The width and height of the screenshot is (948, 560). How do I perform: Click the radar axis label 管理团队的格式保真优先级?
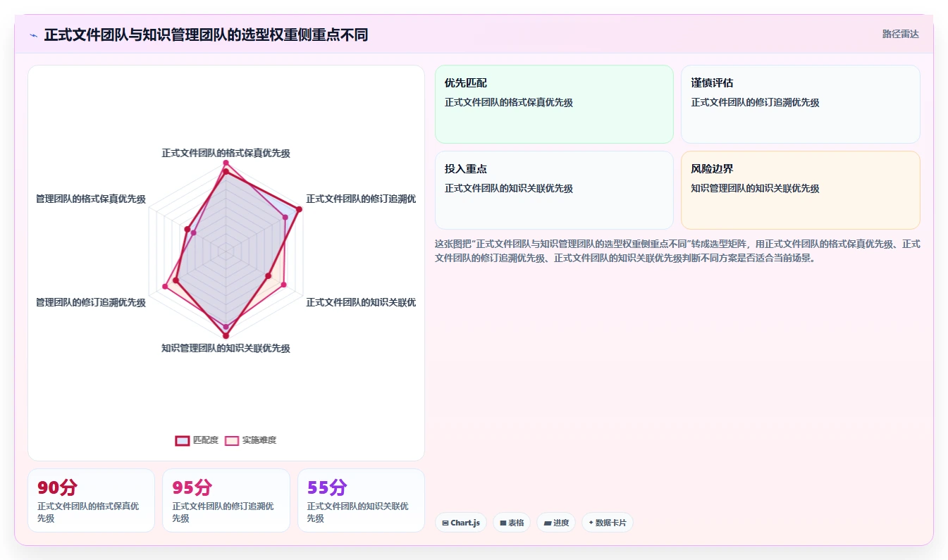pyautogui.click(x=91, y=199)
